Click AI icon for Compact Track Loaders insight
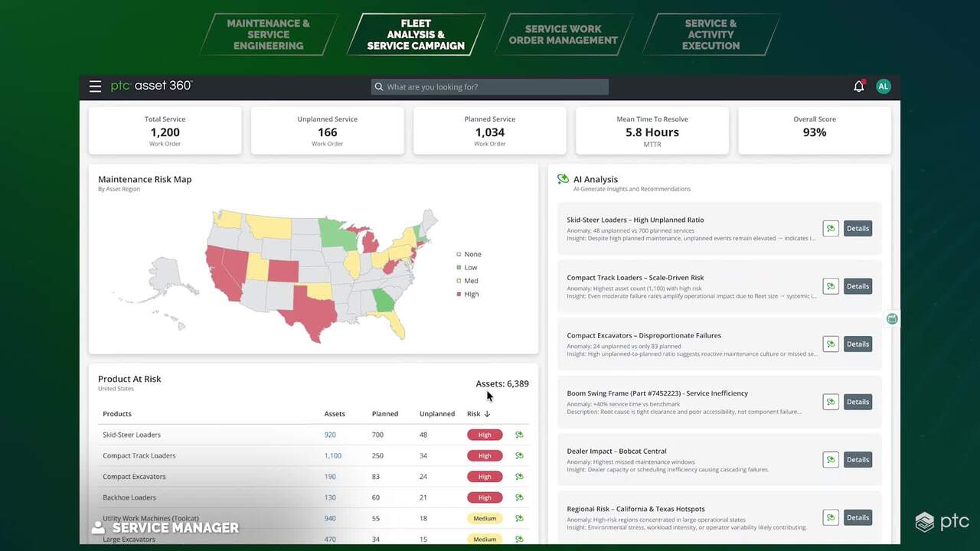 point(830,286)
